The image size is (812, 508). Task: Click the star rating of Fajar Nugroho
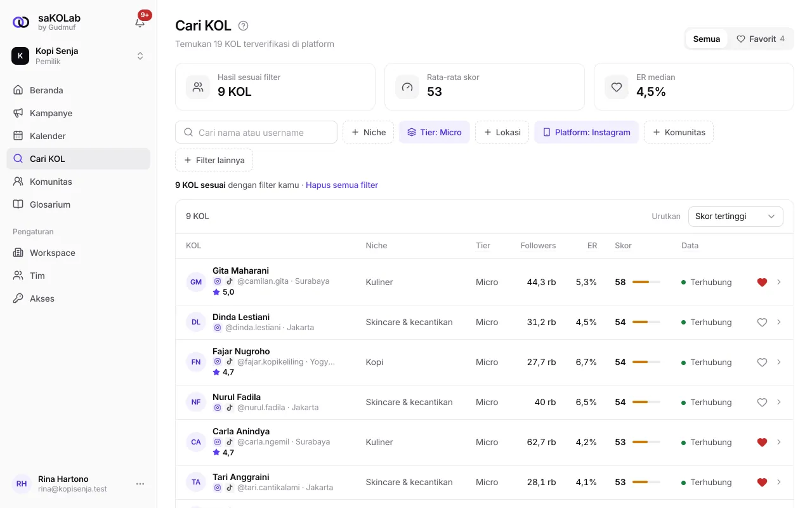[223, 372]
